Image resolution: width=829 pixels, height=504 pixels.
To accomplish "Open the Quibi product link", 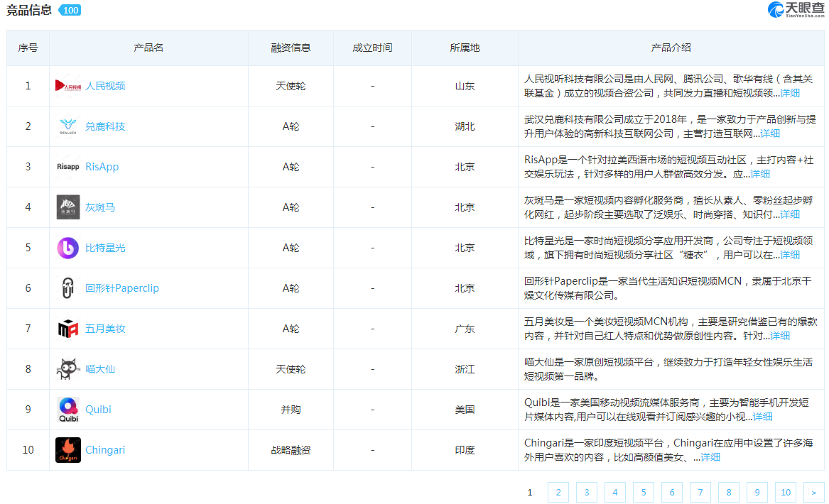I will pos(98,410).
